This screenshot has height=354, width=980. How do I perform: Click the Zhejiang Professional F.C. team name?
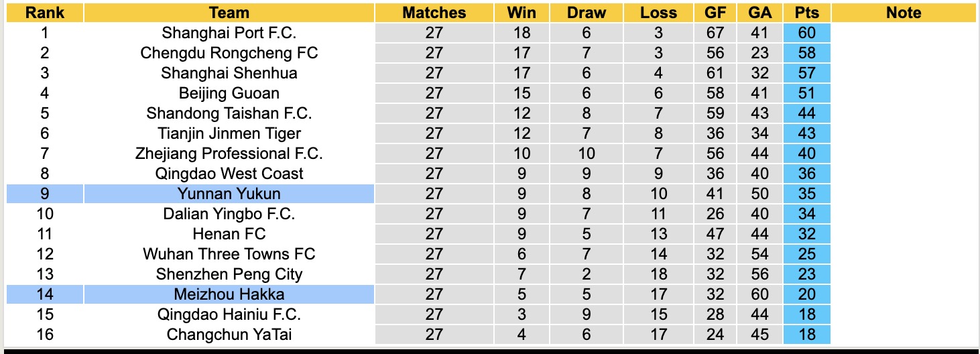(x=229, y=154)
